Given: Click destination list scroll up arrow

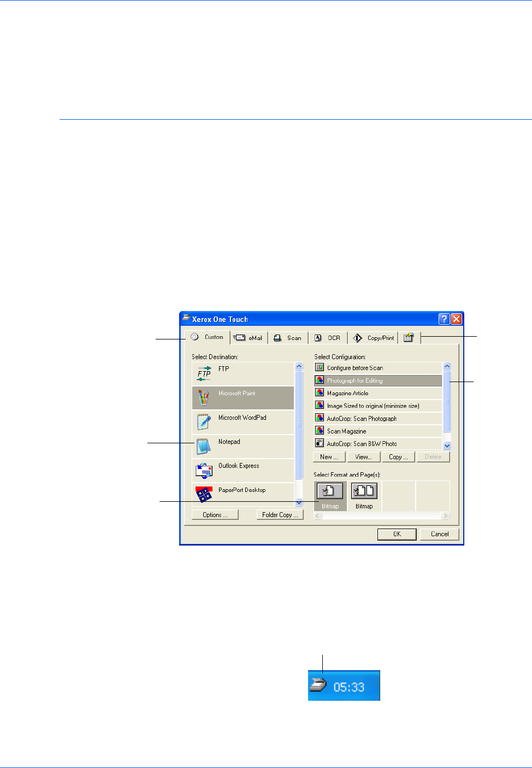Looking at the screenshot, I should 299,366.
